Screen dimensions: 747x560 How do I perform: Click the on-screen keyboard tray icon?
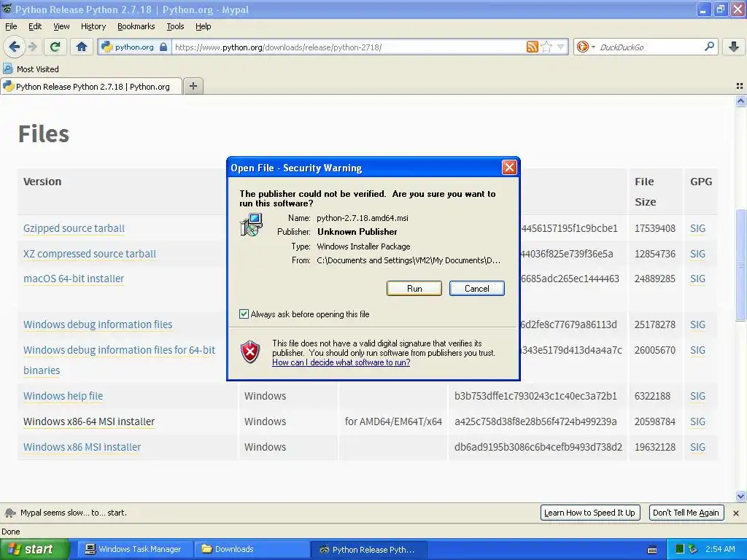click(652, 550)
